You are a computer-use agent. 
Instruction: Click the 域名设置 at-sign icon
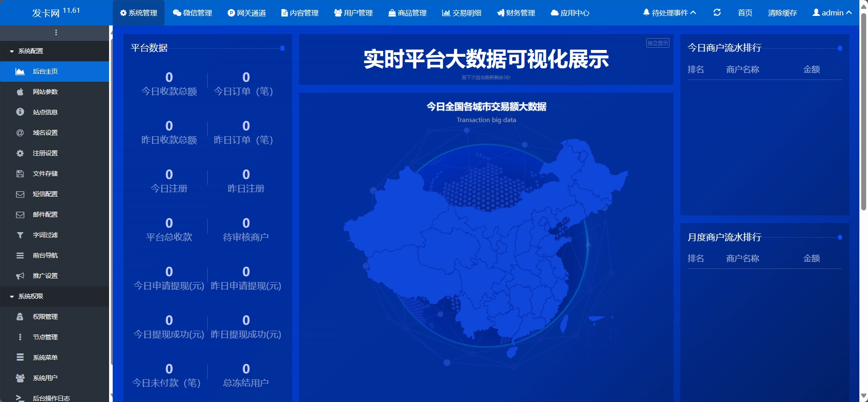pos(20,133)
